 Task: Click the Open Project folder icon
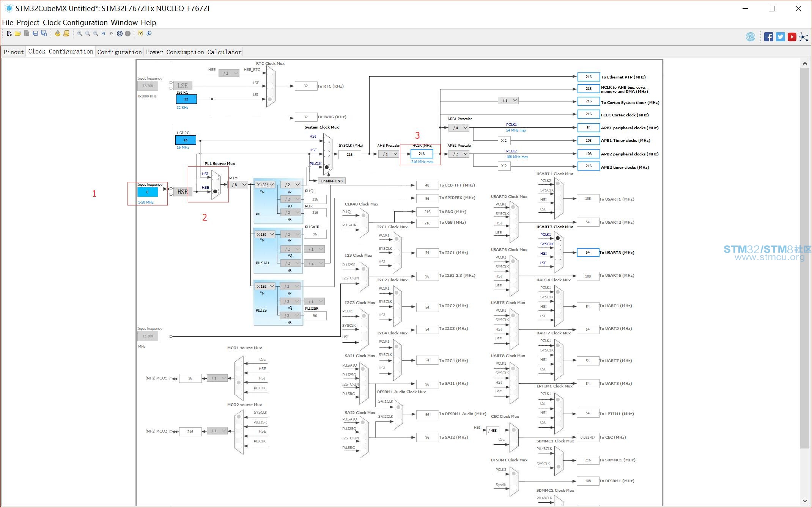point(18,34)
